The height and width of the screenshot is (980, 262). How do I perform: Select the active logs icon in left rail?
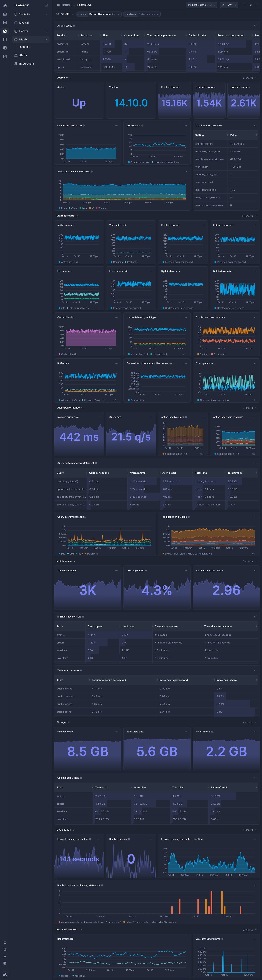click(x=4, y=31)
